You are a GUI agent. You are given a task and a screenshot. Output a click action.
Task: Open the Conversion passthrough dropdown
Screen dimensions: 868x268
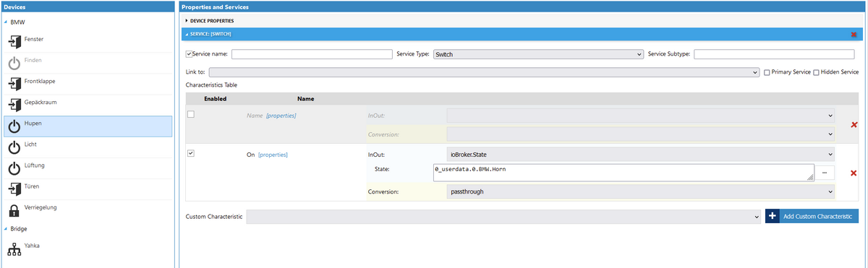tap(640, 192)
